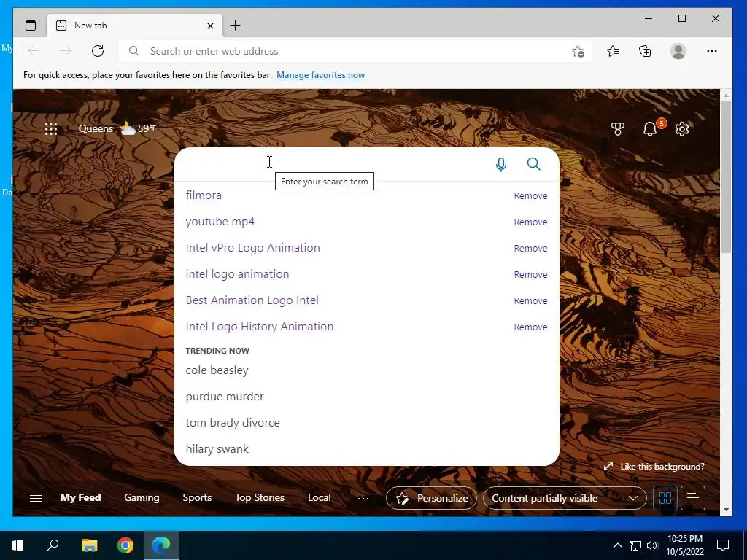747x560 pixels.
Task: Start voice search with microphone icon
Action: click(500, 164)
